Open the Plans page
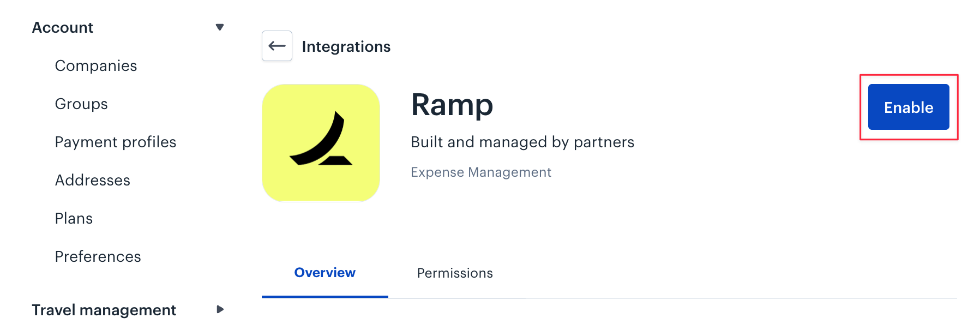Viewport: 980px width, 336px height. [x=74, y=218]
